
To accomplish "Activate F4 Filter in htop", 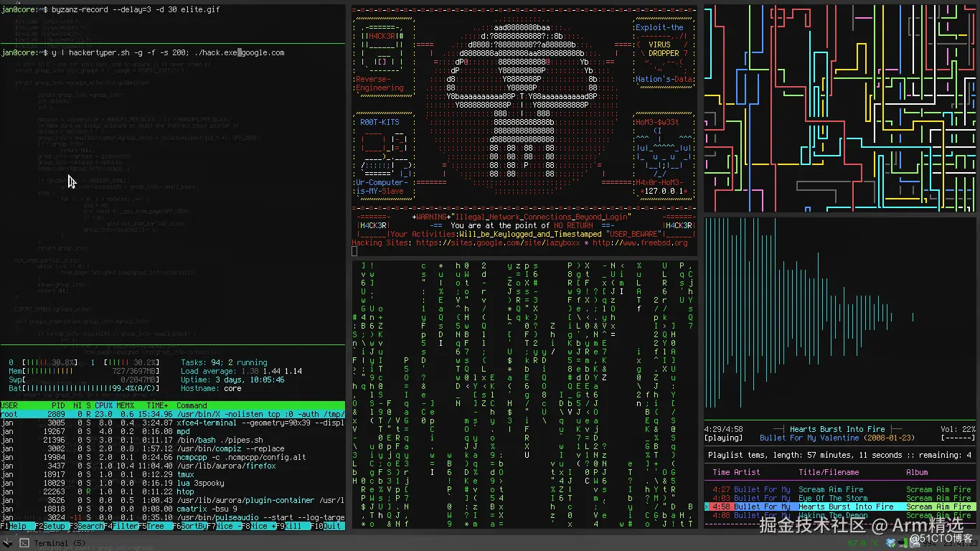I will [121, 526].
